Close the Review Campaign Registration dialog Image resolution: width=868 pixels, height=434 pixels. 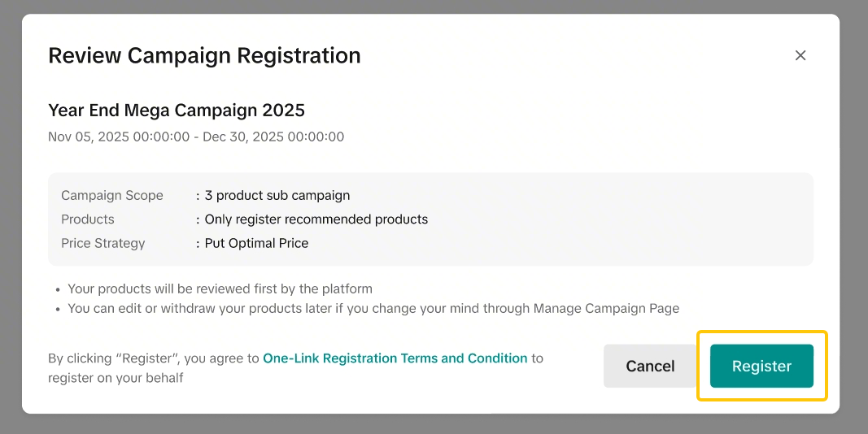[800, 55]
